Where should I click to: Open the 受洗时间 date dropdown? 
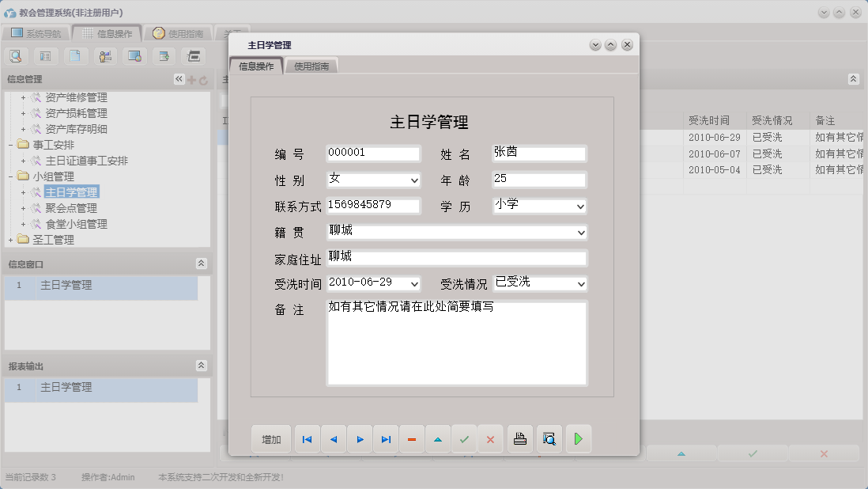415,284
